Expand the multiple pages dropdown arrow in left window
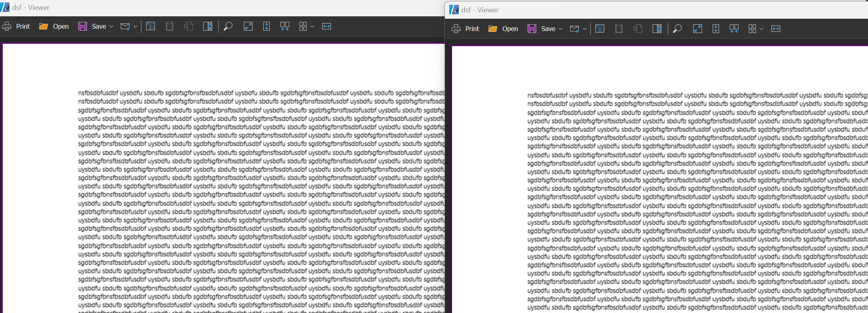The width and height of the screenshot is (868, 313). coord(312,27)
